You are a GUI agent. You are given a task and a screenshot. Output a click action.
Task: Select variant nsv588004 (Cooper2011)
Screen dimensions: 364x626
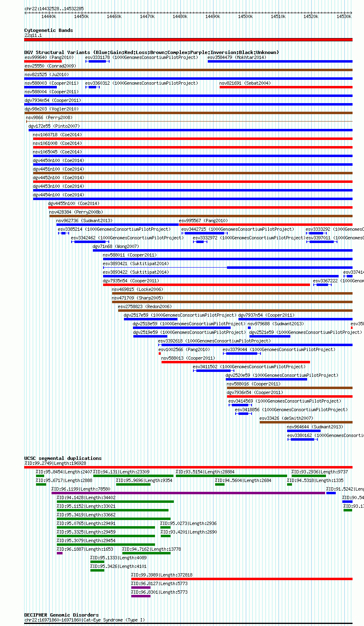coord(189,96)
